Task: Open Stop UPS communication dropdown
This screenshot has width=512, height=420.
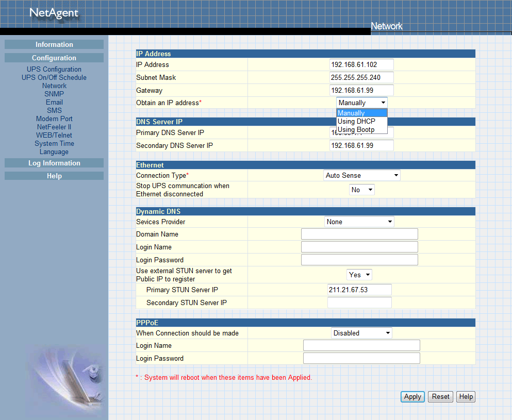Action: [x=362, y=190]
